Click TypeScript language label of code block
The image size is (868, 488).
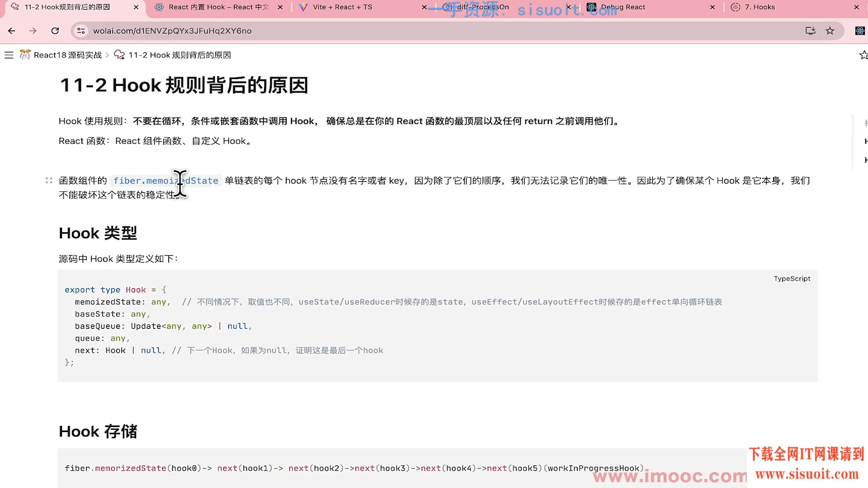[x=792, y=279]
